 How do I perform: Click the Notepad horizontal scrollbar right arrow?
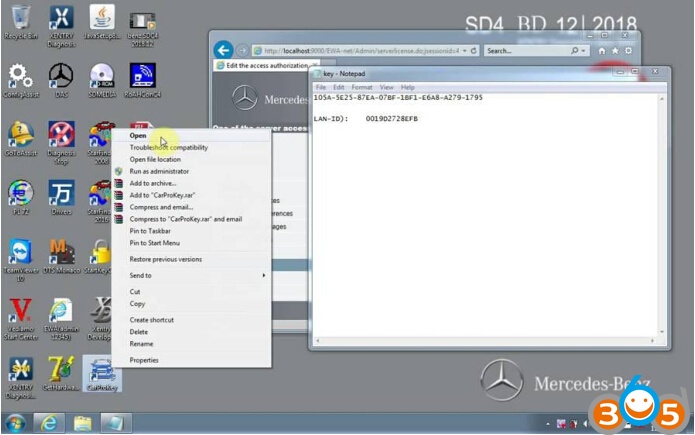tap(652, 341)
